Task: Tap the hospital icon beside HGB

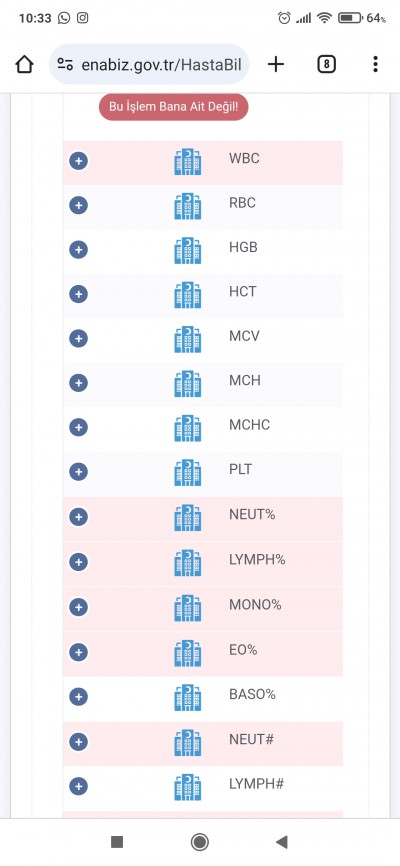Action: [x=187, y=250]
